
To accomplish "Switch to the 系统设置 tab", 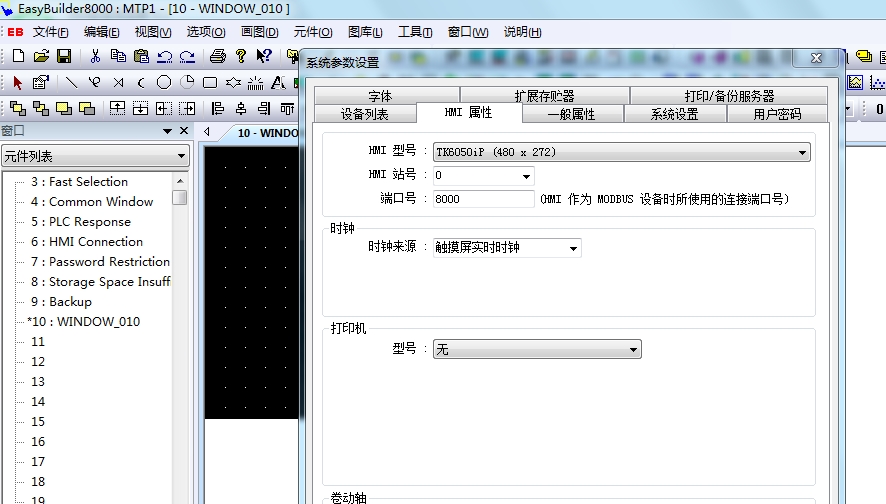I will point(674,114).
